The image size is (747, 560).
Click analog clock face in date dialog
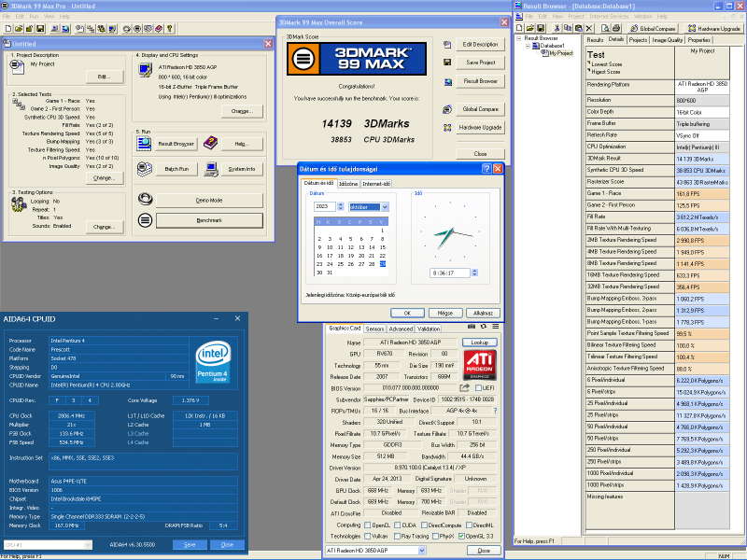(x=450, y=232)
